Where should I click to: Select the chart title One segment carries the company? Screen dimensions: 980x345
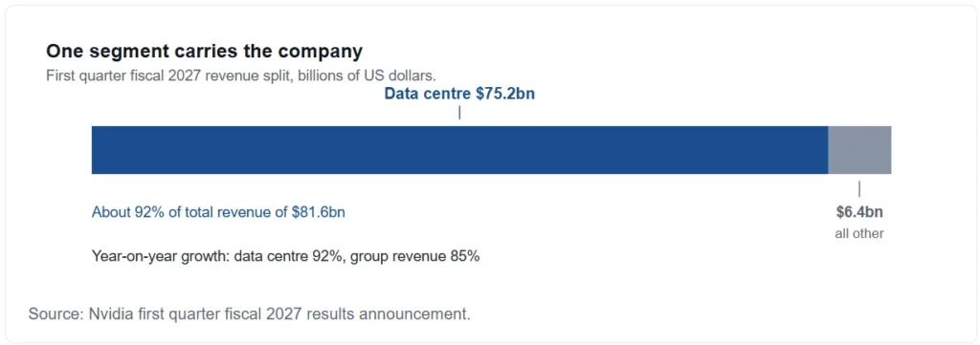click(x=205, y=52)
